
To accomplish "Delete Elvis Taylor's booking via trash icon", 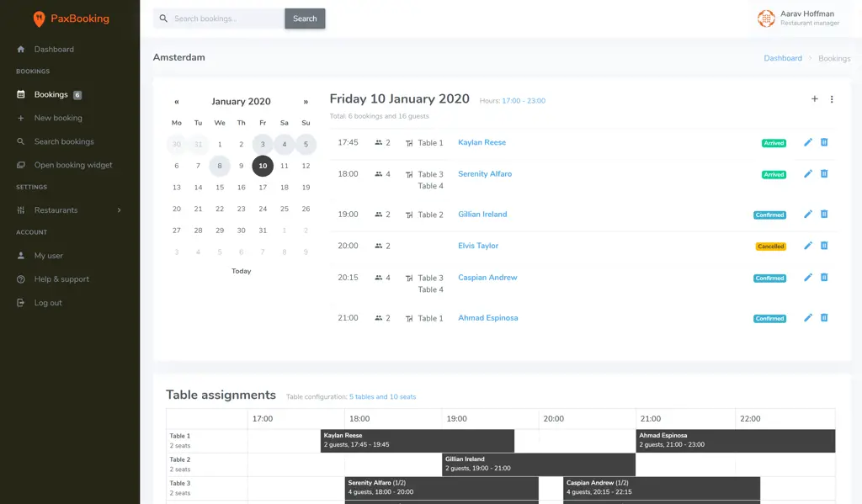I will click(x=823, y=246).
